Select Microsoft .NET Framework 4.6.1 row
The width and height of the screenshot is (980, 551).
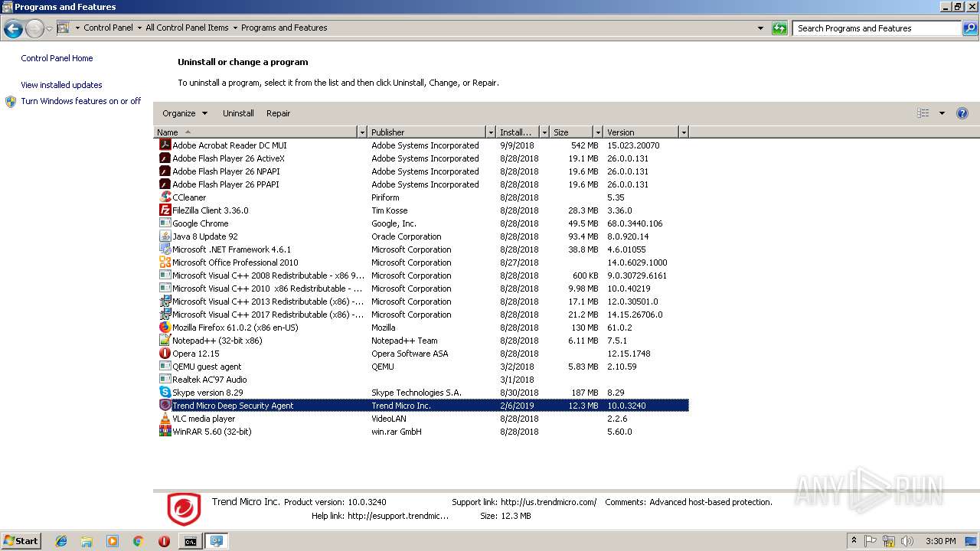[x=421, y=249]
